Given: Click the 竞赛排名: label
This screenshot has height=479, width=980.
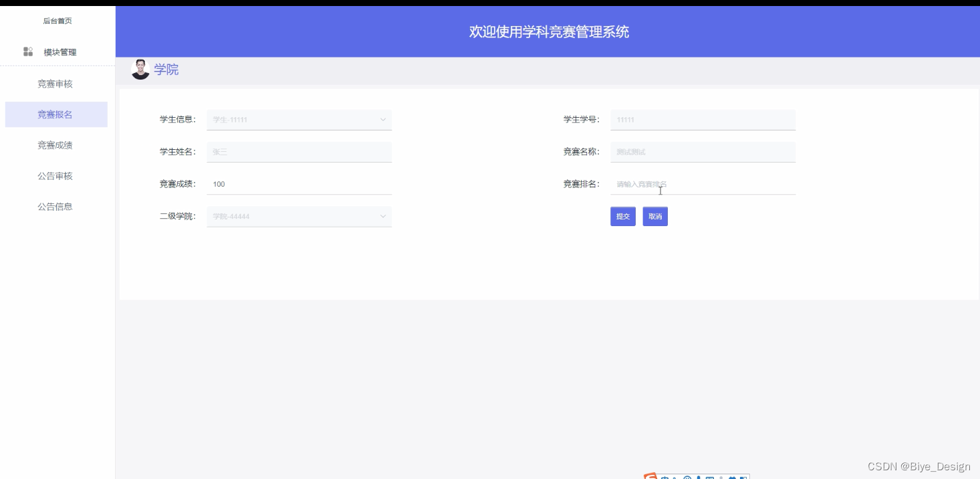Looking at the screenshot, I should tap(582, 184).
